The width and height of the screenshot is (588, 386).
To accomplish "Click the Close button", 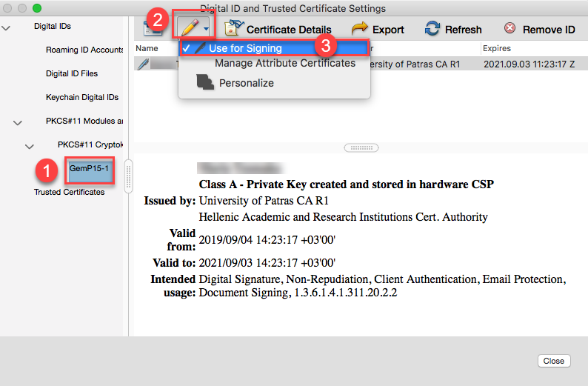I will (x=553, y=361).
